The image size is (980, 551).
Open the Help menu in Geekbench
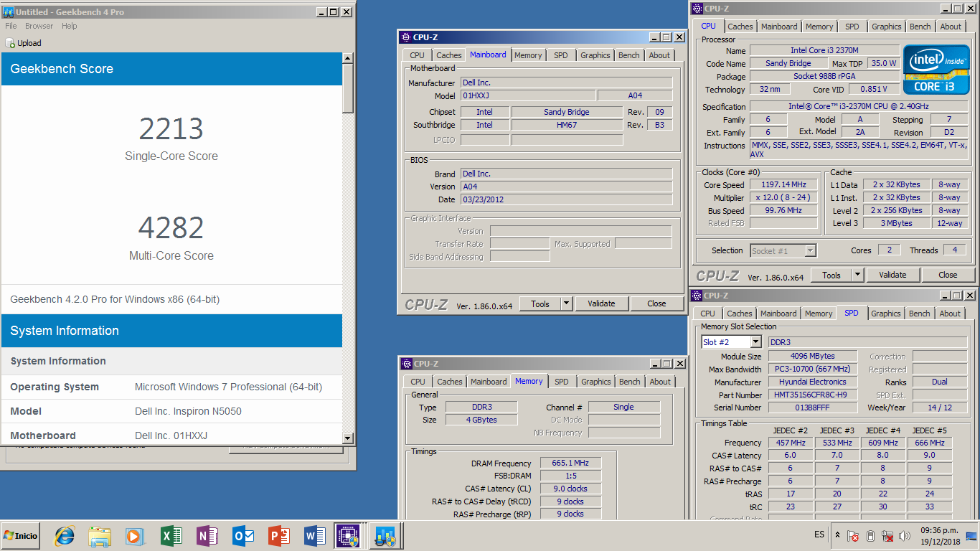(x=69, y=26)
